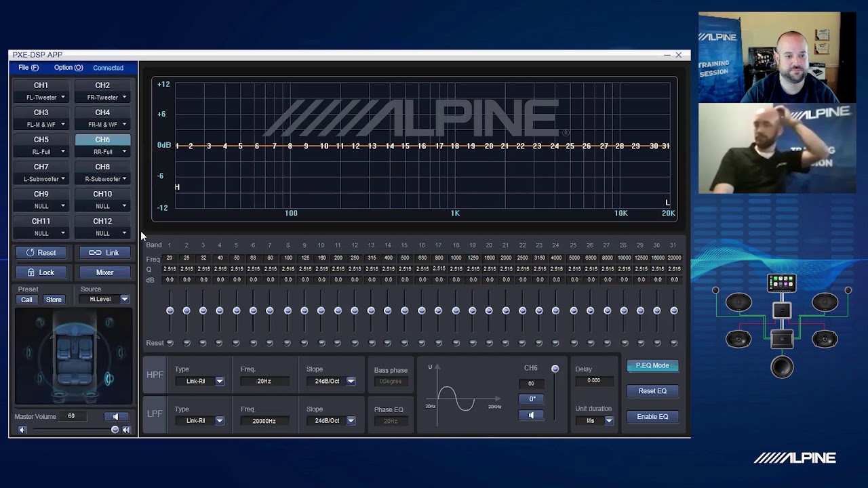Select channel CH12

coord(102,221)
